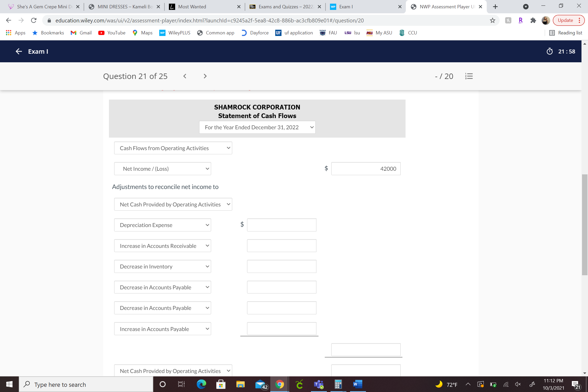Click the Update button in Chrome
This screenshot has width=588, height=392.
pos(565,20)
